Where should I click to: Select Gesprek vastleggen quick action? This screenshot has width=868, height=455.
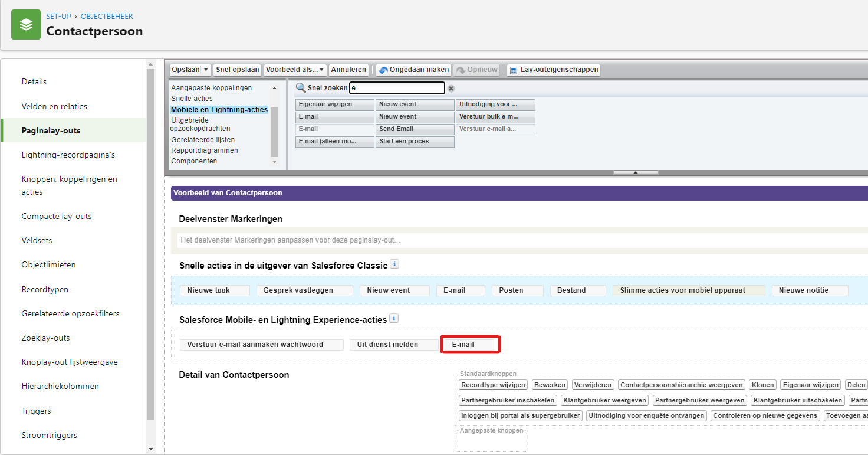(304, 290)
